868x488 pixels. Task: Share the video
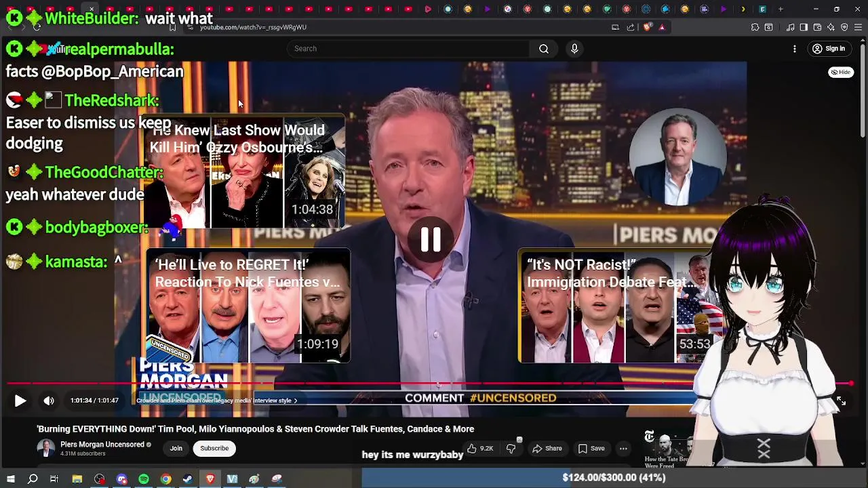[547, 448]
